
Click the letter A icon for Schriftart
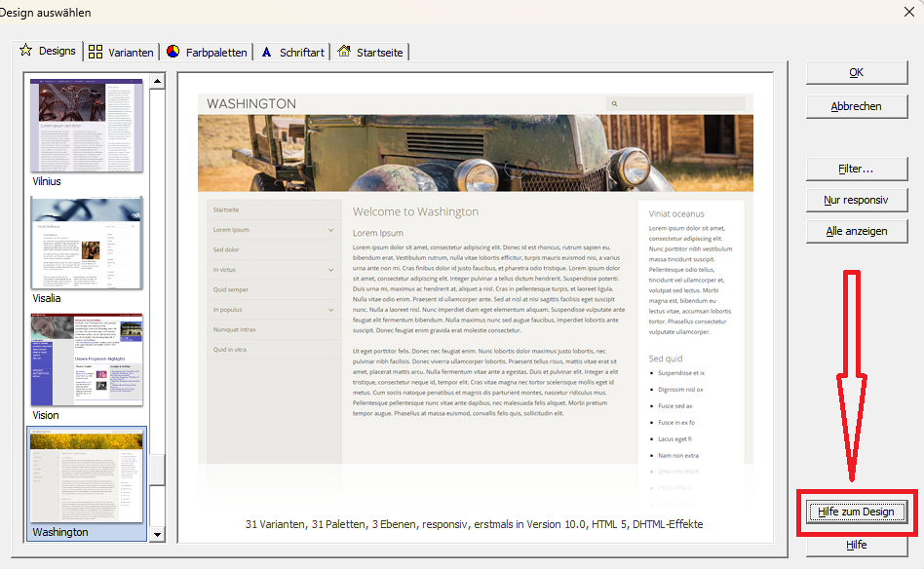(x=266, y=52)
